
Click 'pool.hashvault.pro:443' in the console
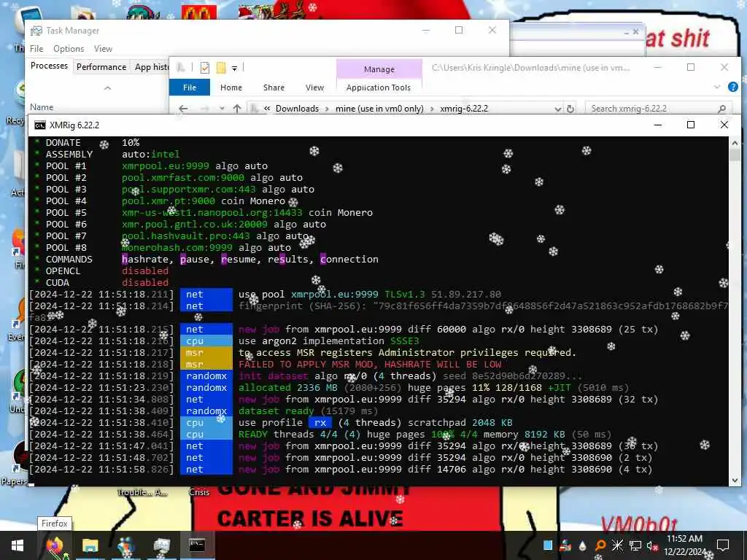click(186, 236)
